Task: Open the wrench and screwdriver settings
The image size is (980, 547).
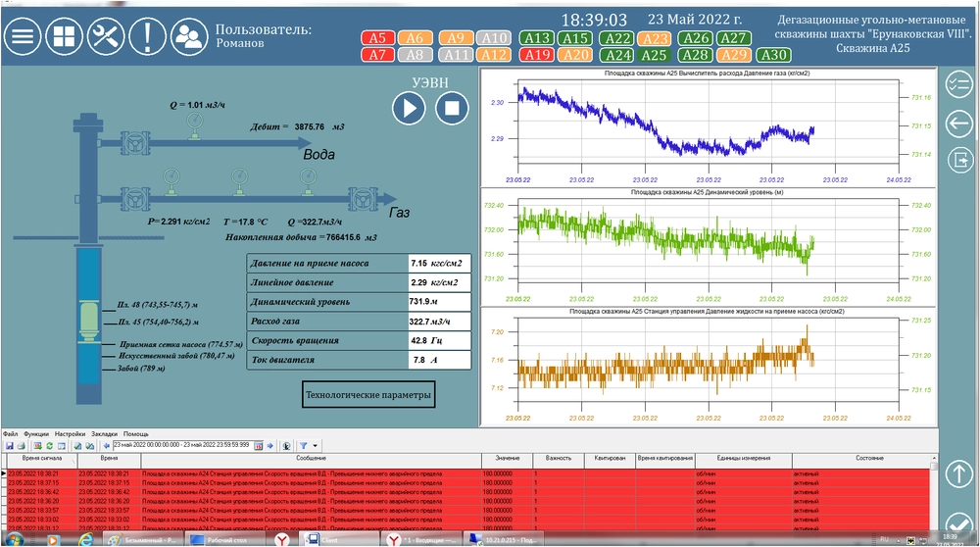Action: [104, 37]
